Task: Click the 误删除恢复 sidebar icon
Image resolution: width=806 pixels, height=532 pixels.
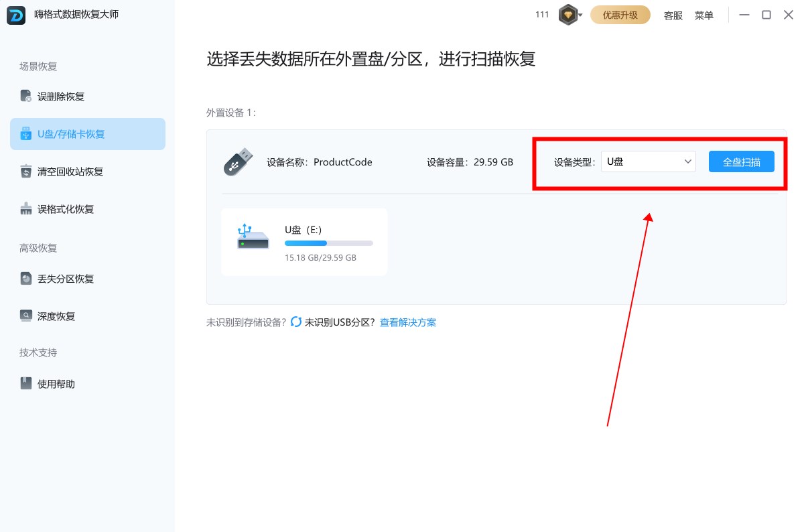Action: [25, 96]
